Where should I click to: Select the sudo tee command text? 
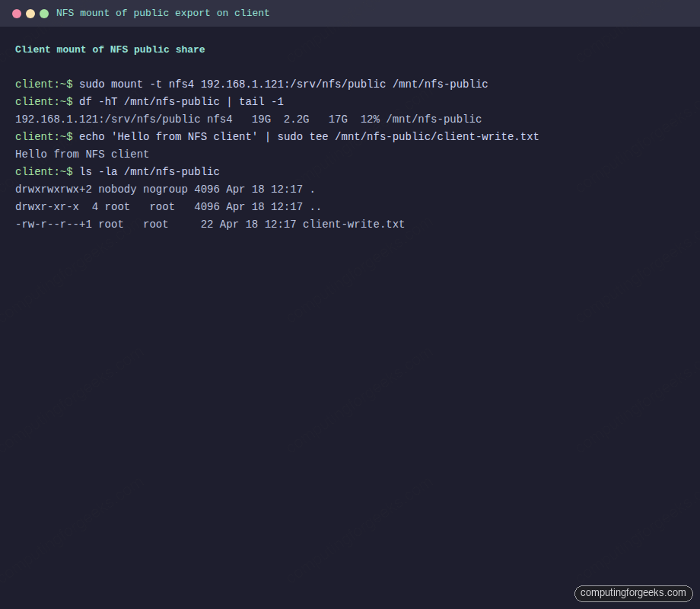(x=303, y=136)
